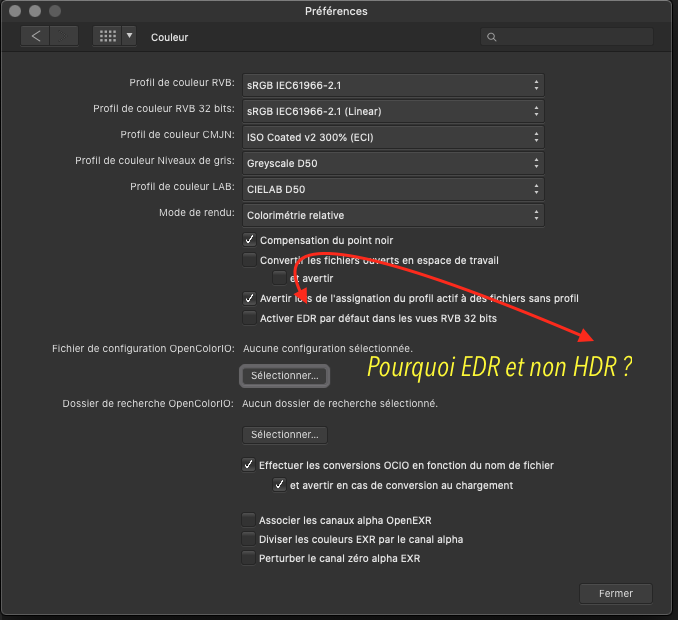Viewport: 678px width, 620px height.
Task: Show all preferences with the grid icon
Action: pyautogui.click(x=108, y=36)
